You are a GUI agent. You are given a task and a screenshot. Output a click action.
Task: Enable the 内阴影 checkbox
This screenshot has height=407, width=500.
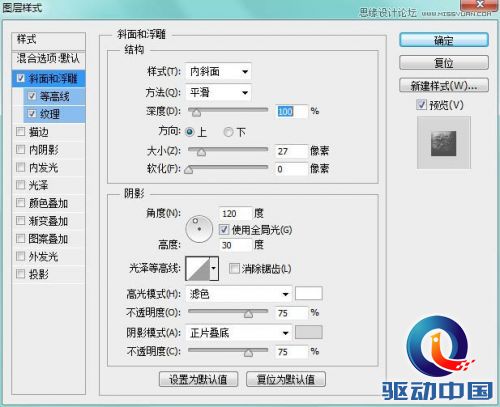[21, 150]
